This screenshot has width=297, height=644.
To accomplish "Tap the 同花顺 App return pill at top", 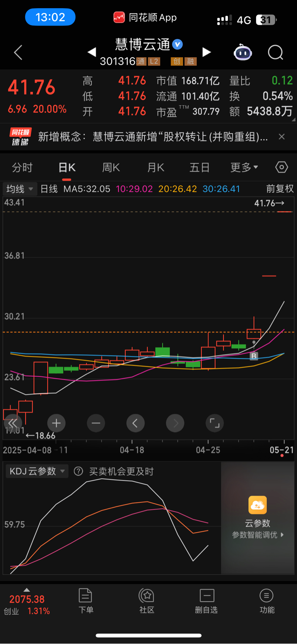I will [x=145, y=17].
